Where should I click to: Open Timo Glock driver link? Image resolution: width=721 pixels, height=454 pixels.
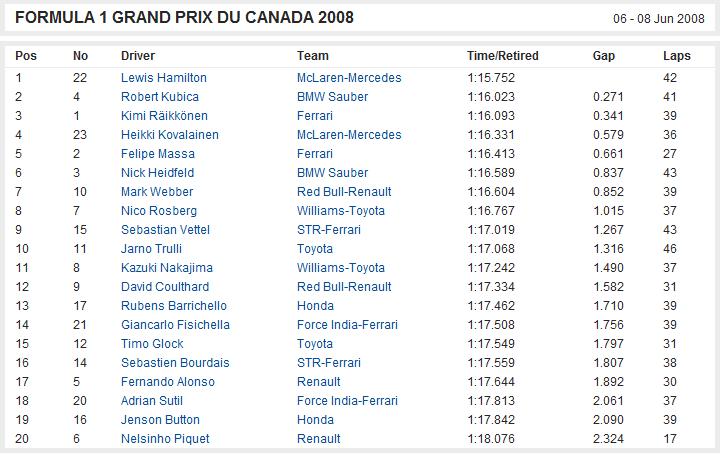click(152, 344)
